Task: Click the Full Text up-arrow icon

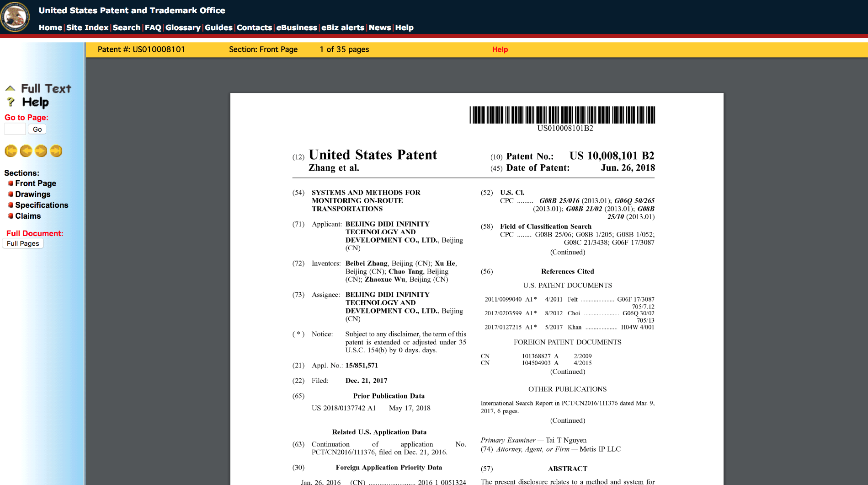Action: point(10,88)
